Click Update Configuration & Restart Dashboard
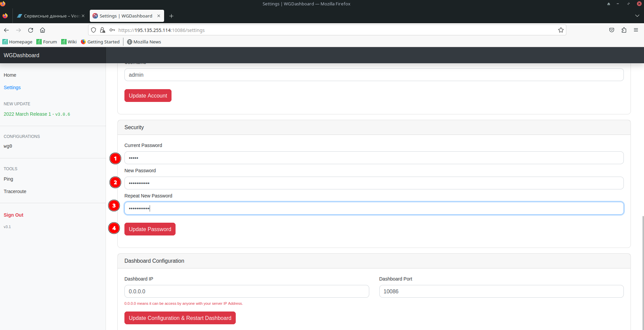This screenshot has height=330, width=644. click(180, 318)
